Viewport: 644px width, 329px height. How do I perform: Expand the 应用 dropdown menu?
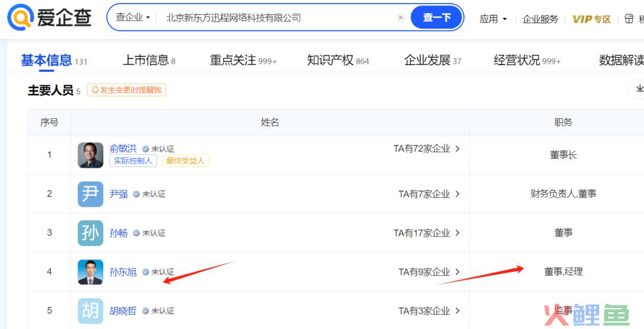click(493, 19)
